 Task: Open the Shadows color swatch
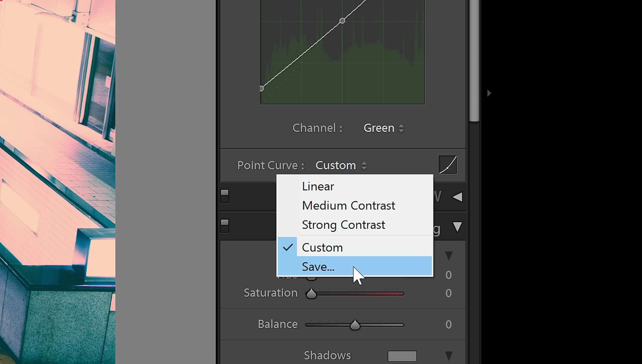pos(402,356)
